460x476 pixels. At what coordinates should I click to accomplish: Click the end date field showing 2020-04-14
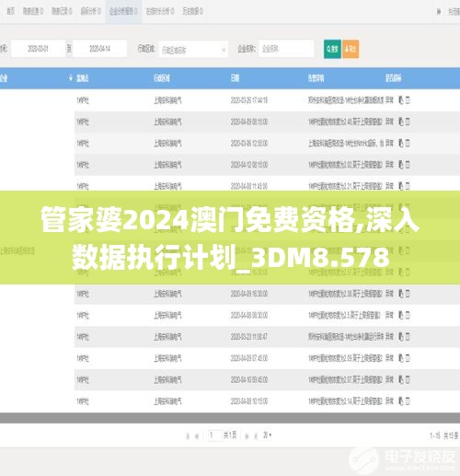pyautogui.click(x=99, y=49)
